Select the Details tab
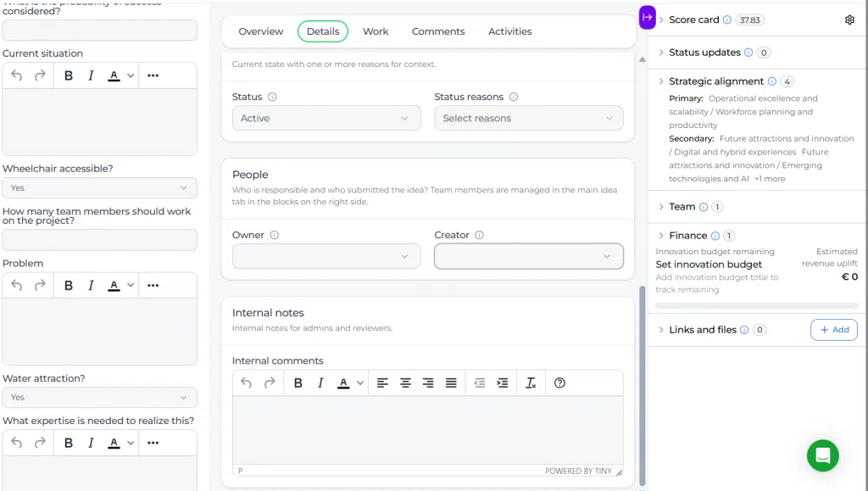The image size is (868, 491). click(323, 31)
